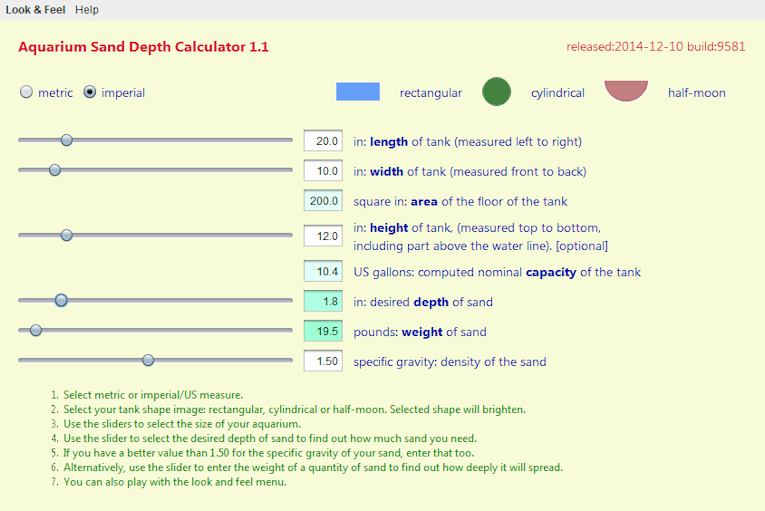The image size is (765, 511).
Task: Switch to metric units
Action: [x=26, y=92]
